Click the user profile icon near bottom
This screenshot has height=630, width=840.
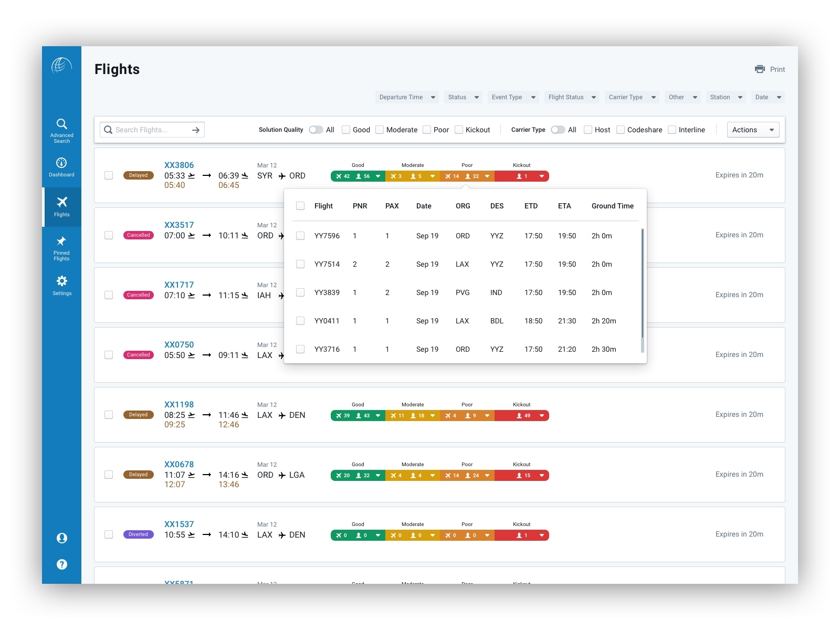coord(61,538)
